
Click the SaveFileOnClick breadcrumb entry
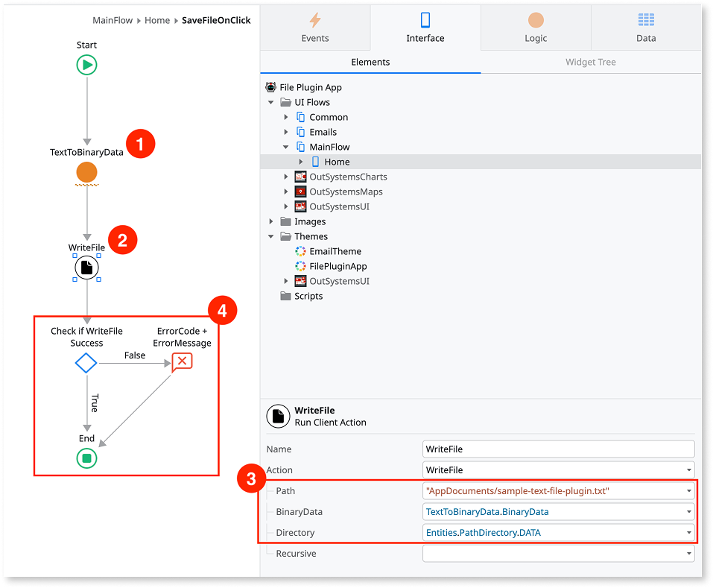pyautogui.click(x=217, y=20)
